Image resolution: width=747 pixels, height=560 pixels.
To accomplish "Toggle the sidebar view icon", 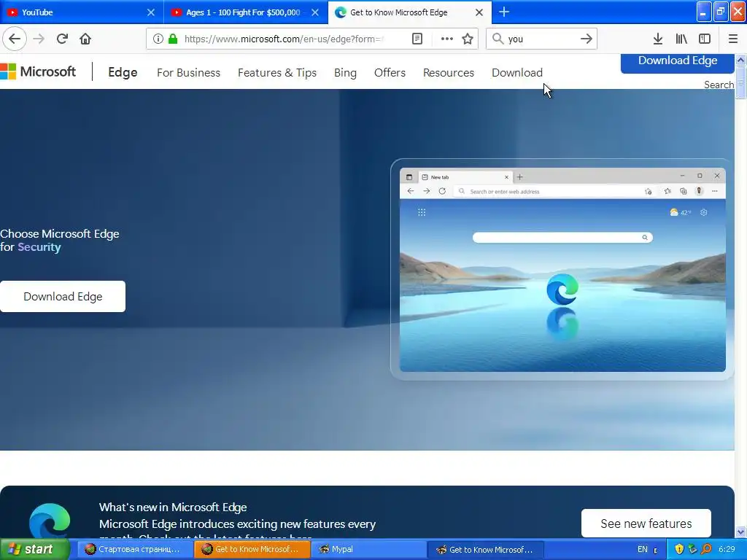I will [x=705, y=39].
